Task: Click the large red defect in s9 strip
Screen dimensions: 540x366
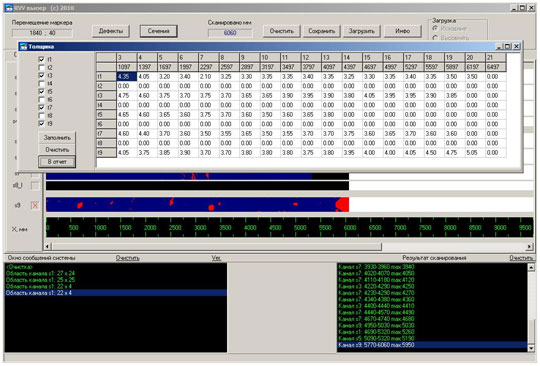Action: click(x=343, y=205)
